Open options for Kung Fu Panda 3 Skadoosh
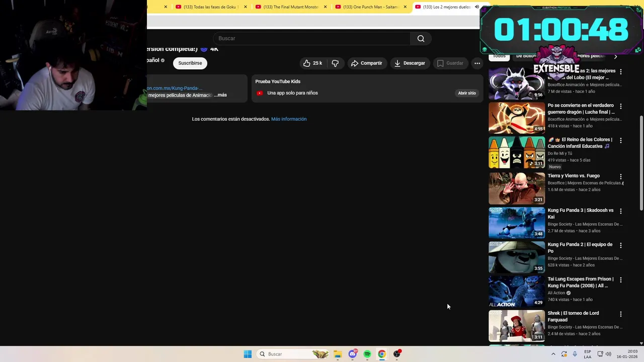Viewport: 644px width, 362px height. [620, 211]
